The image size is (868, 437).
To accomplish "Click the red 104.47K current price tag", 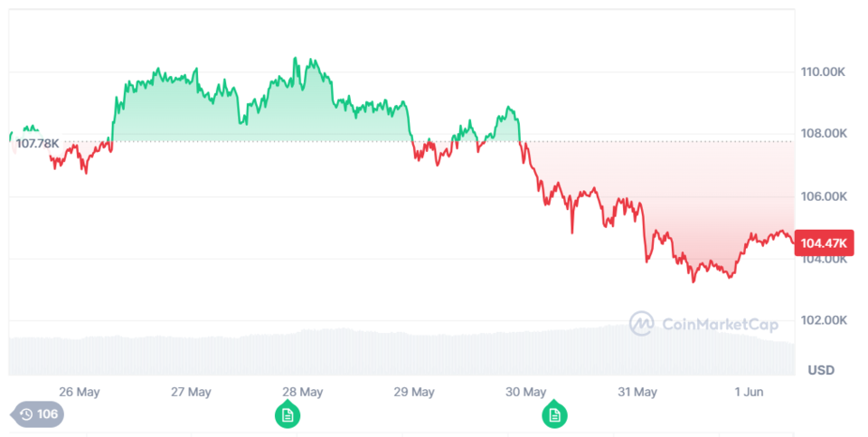I will click(824, 242).
